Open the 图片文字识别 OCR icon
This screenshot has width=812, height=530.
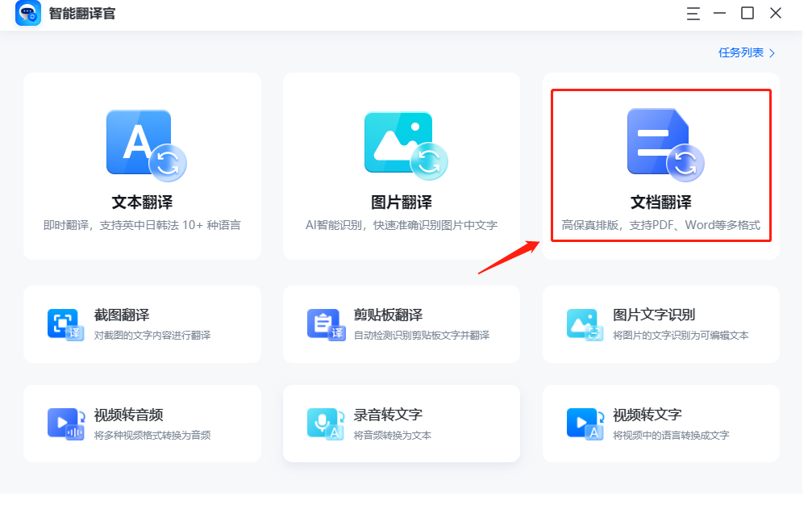tap(585, 324)
